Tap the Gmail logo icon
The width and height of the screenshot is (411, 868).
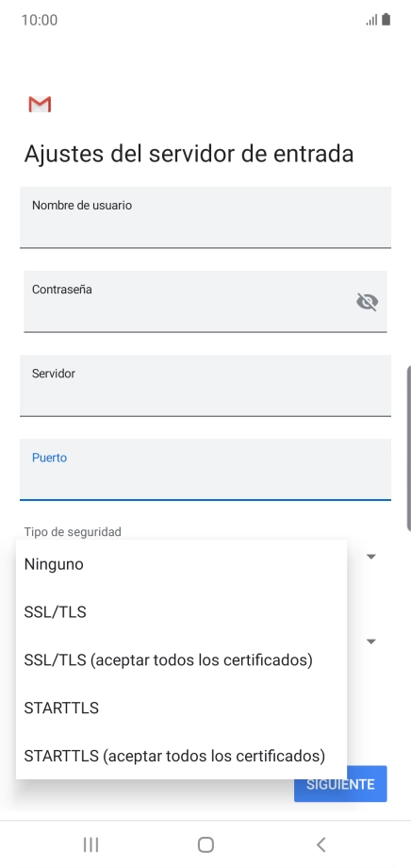(x=40, y=104)
